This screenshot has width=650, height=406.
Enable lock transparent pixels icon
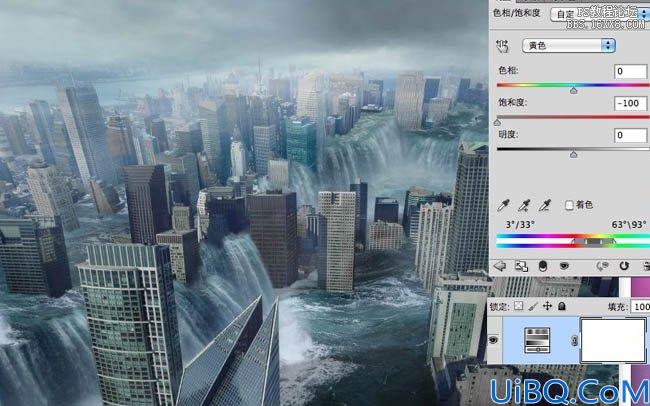519,306
